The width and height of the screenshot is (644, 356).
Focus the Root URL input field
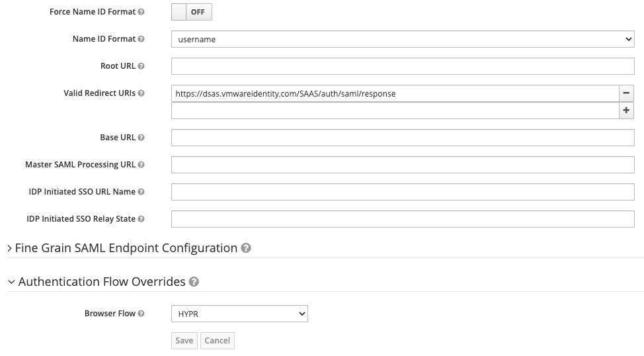(x=403, y=66)
